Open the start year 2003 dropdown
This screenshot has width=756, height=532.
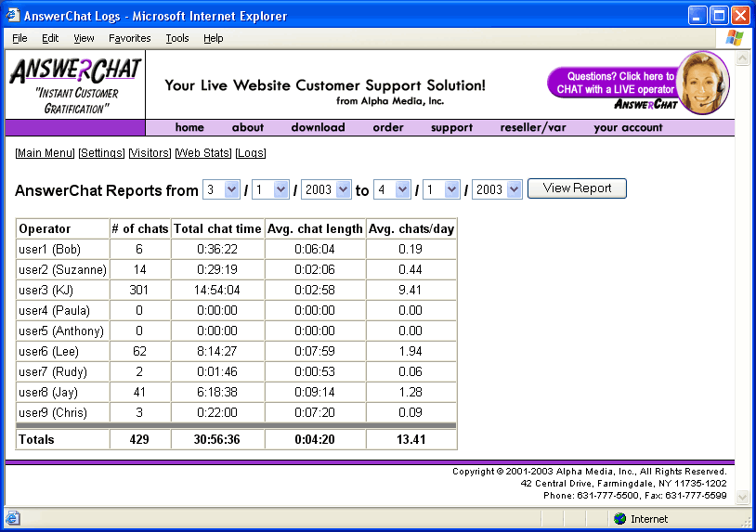click(x=325, y=189)
